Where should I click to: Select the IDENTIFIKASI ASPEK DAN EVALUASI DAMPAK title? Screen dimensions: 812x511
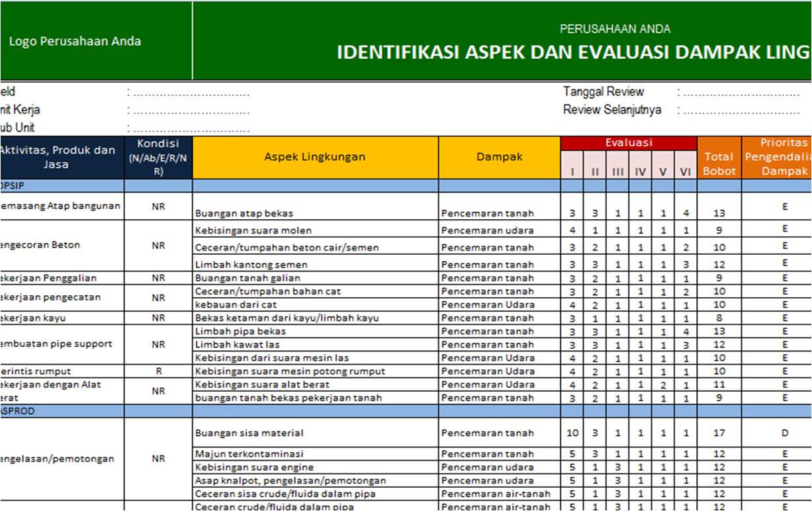pyautogui.click(x=574, y=53)
